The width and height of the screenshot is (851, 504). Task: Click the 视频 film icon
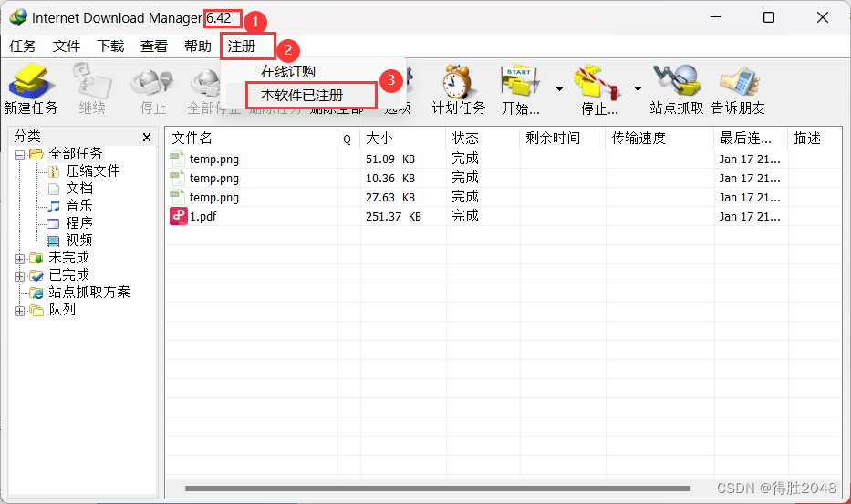tap(53, 241)
